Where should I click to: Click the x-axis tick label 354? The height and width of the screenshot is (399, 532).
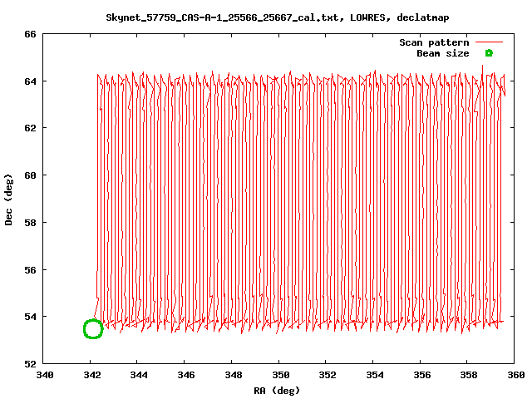375,375
